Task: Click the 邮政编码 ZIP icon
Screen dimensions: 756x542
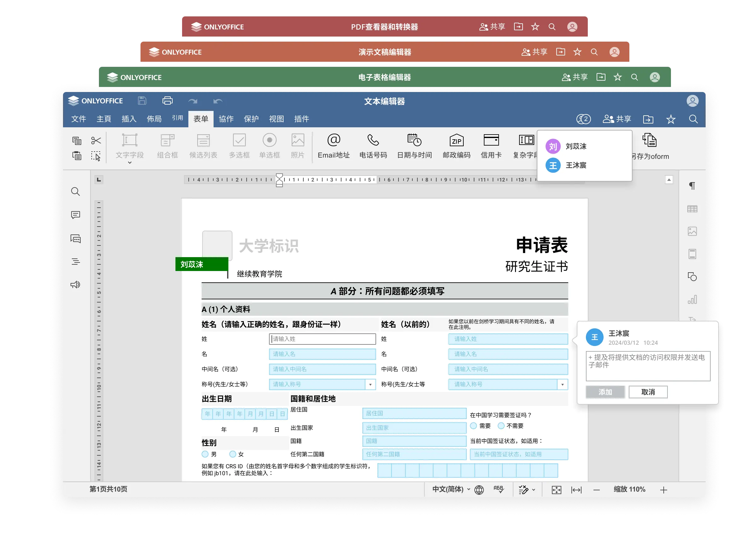Action: 456,141
